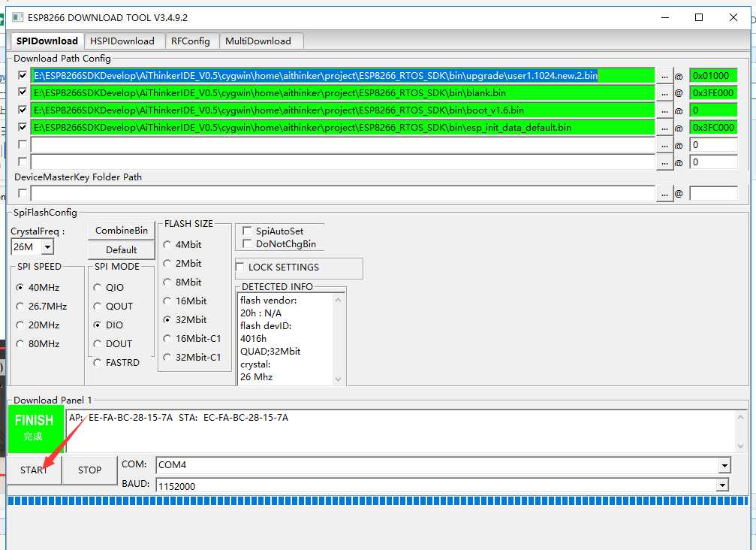The height and width of the screenshot is (550, 756).
Task: Browse for the user1.1024.new.2.bin file path
Action: pos(665,76)
